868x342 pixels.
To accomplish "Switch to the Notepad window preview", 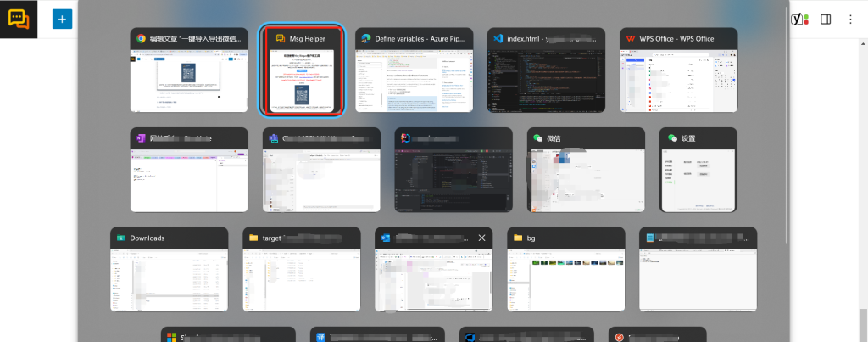I will 698,280.
